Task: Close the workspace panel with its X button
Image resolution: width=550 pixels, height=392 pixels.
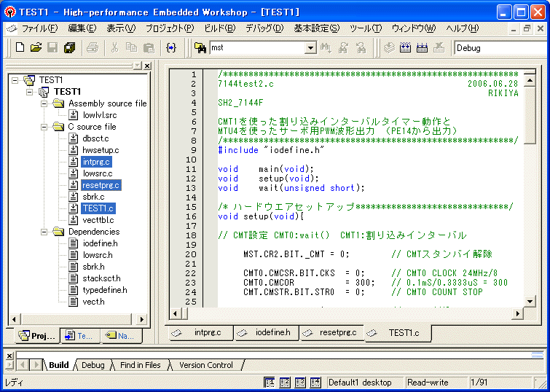Action: tap(146, 66)
